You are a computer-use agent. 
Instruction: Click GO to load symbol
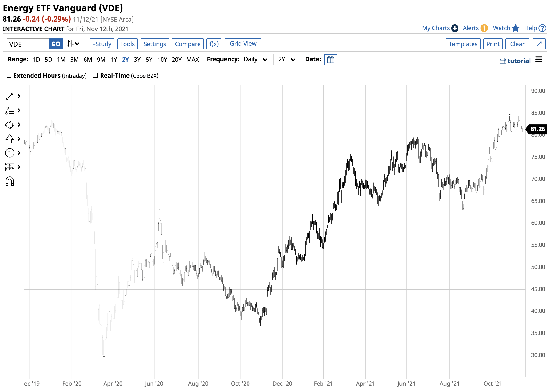pyautogui.click(x=56, y=44)
